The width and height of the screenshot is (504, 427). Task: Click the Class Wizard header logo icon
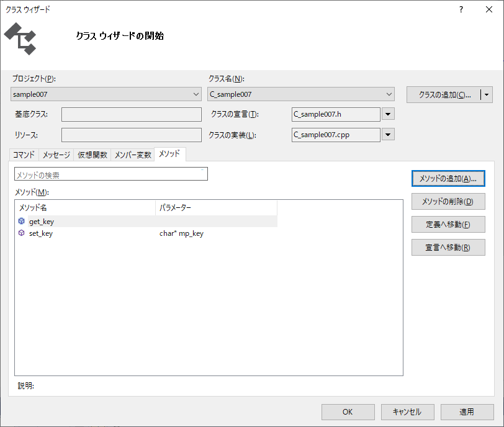coord(20,38)
